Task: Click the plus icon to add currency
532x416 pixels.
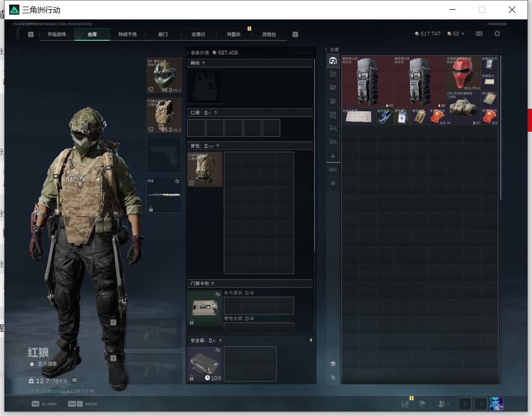Action: click(x=463, y=34)
